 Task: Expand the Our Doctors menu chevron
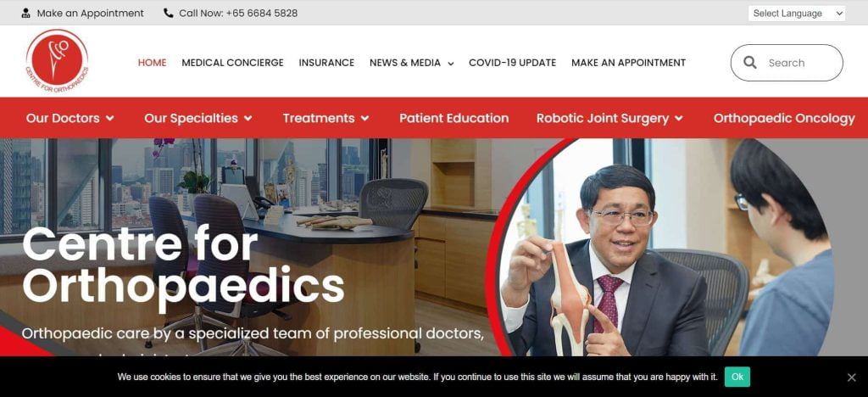click(109, 118)
